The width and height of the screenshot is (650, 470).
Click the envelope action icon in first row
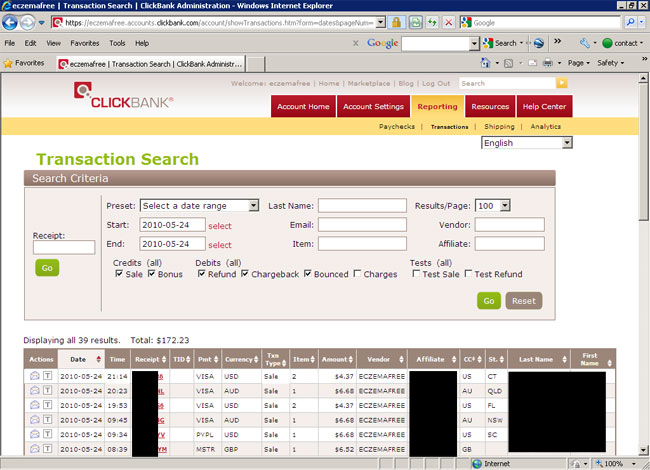pyautogui.click(x=34, y=376)
